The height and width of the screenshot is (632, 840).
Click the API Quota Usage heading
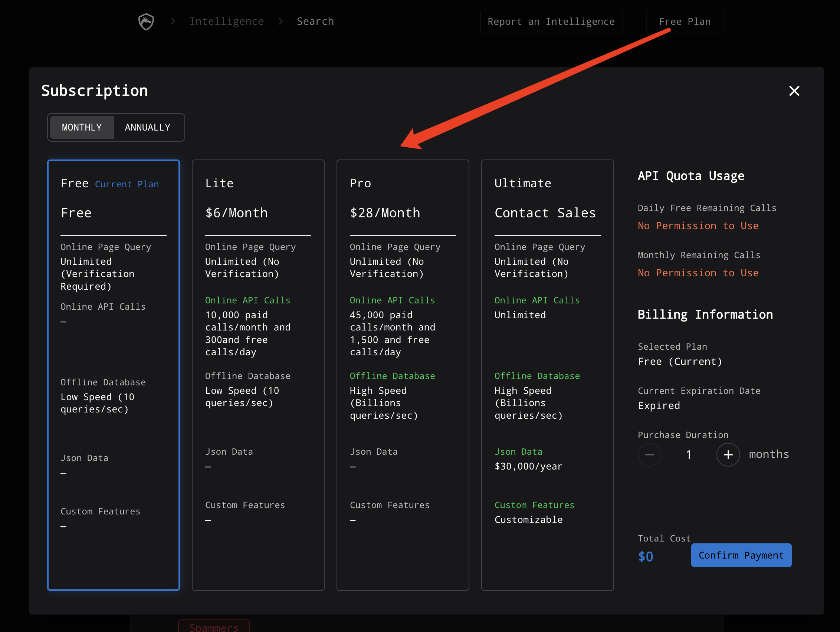(691, 176)
